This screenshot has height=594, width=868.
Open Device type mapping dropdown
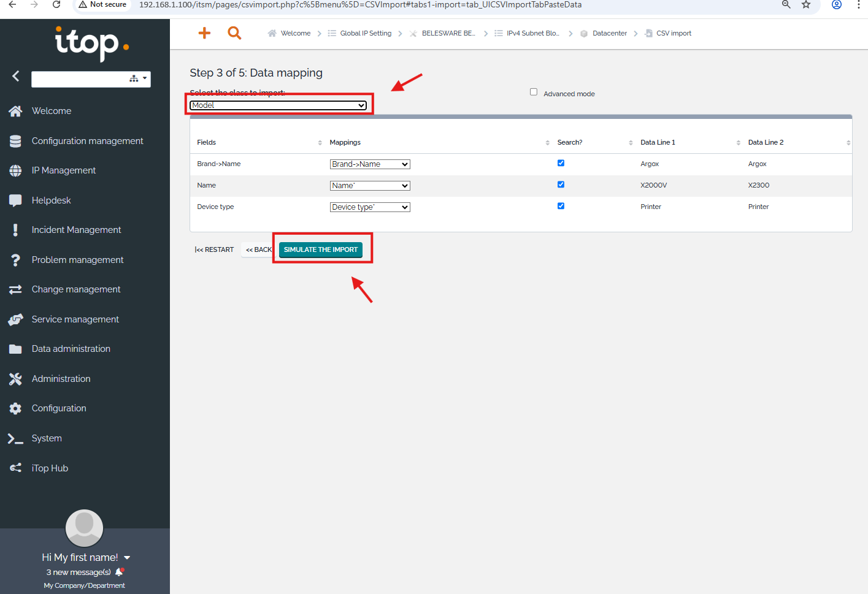370,207
